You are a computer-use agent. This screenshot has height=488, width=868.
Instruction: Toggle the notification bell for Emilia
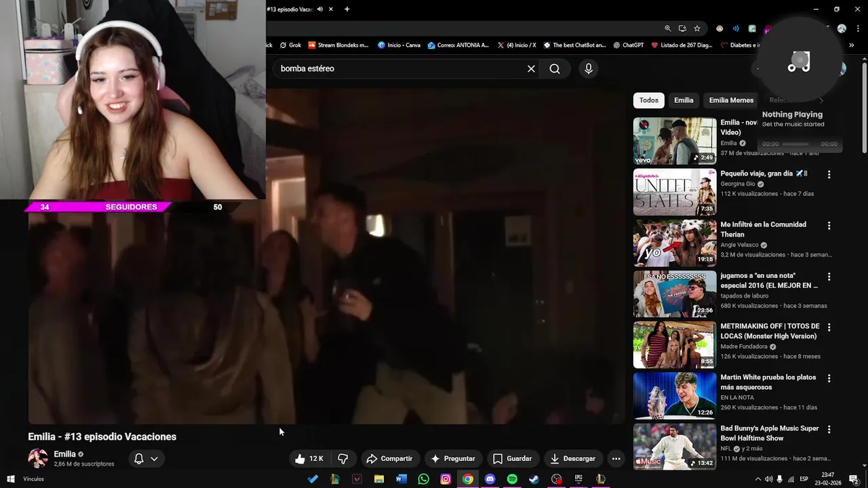pos(138,459)
